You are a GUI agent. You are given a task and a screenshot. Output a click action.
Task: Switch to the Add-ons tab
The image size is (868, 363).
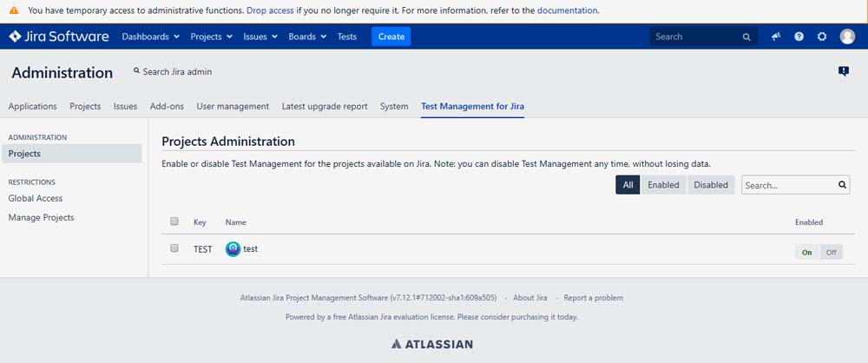click(167, 107)
